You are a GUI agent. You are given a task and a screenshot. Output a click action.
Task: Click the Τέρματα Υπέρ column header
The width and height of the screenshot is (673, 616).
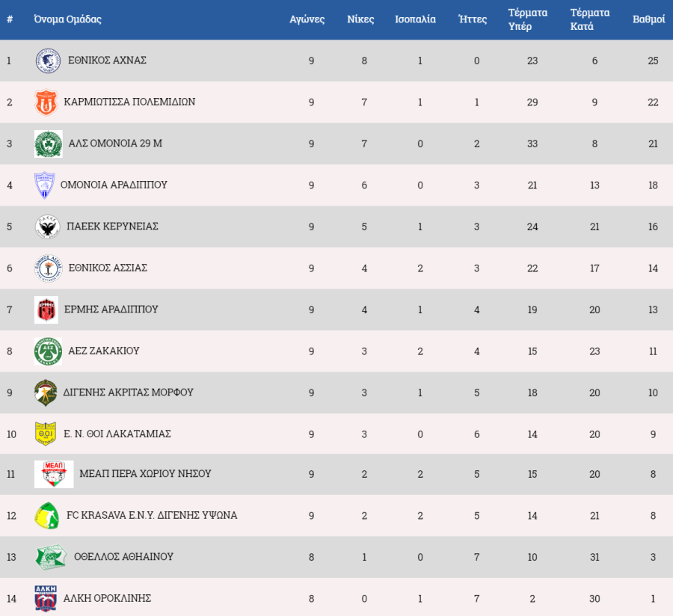(x=528, y=19)
